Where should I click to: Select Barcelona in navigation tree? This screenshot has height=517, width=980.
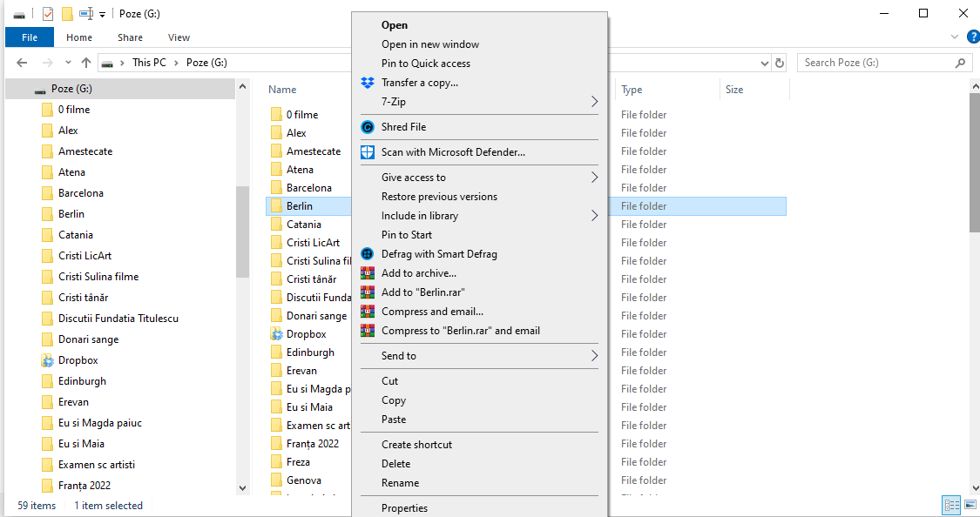tap(81, 193)
